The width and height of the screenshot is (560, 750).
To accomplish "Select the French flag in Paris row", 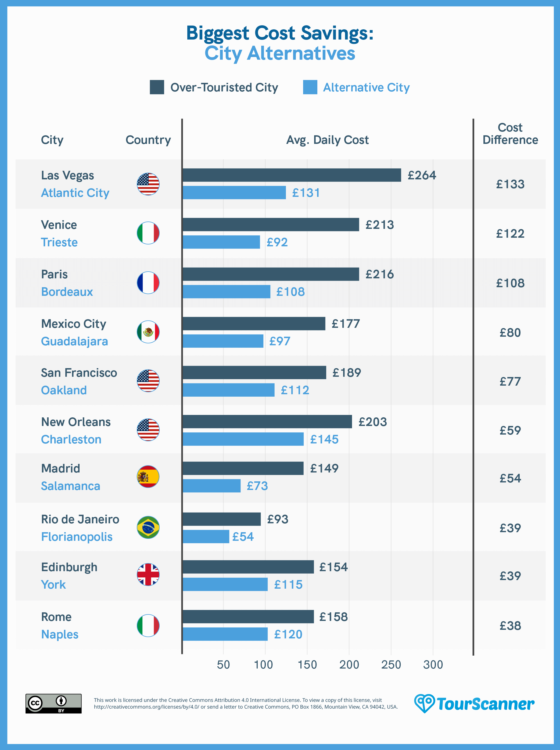I will click(148, 283).
